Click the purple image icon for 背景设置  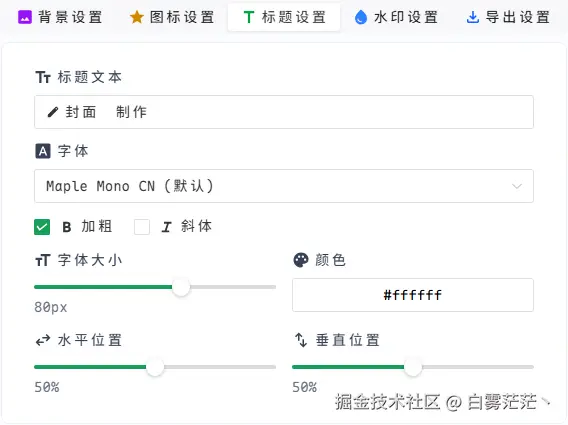pos(25,17)
